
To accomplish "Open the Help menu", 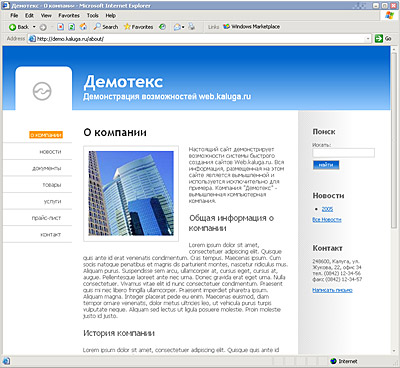I will pos(110,15).
